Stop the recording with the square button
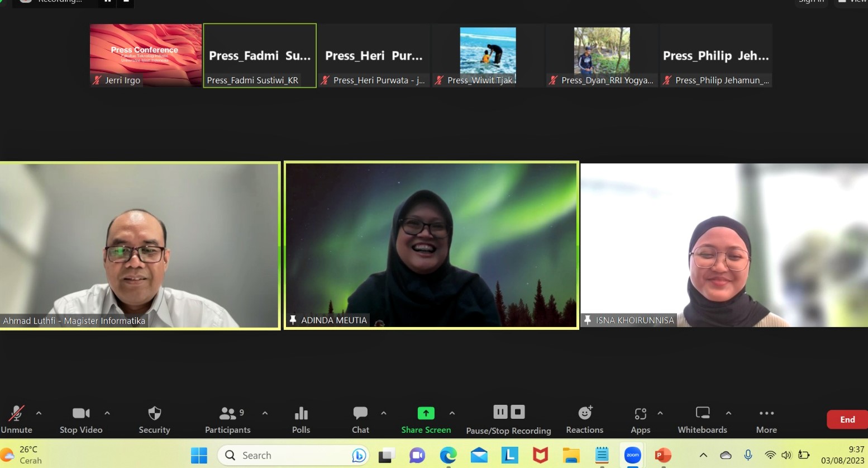This screenshot has height=468, width=868. [518, 412]
